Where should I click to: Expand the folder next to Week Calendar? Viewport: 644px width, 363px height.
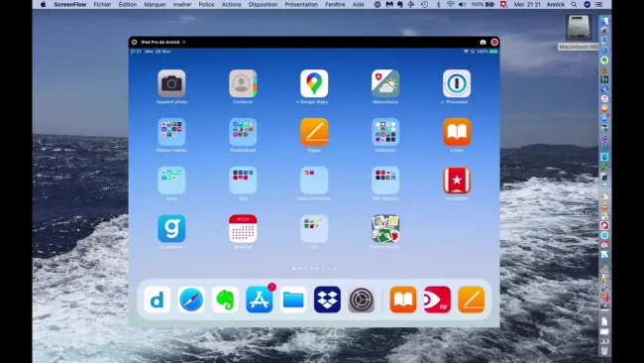314,228
